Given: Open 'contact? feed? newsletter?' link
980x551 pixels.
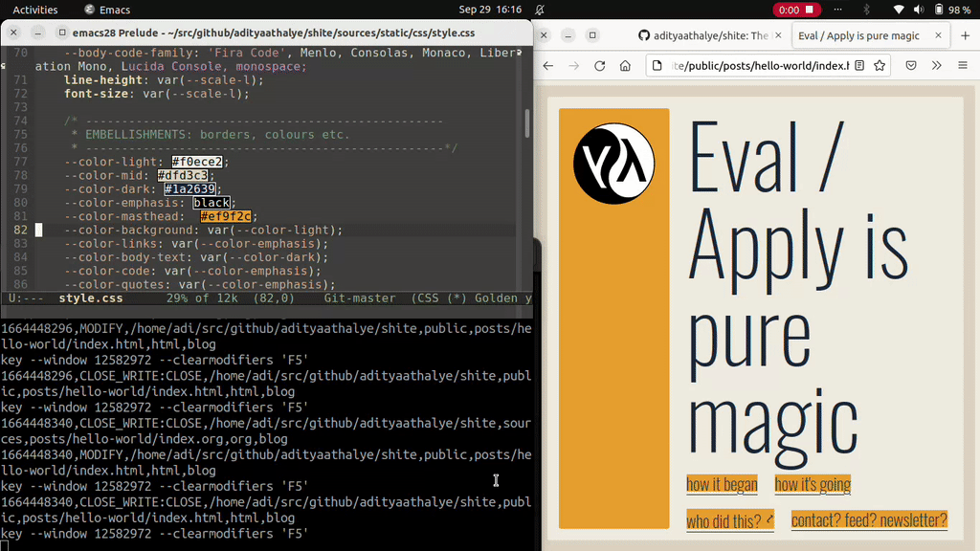Looking at the screenshot, I should [869, 519].
